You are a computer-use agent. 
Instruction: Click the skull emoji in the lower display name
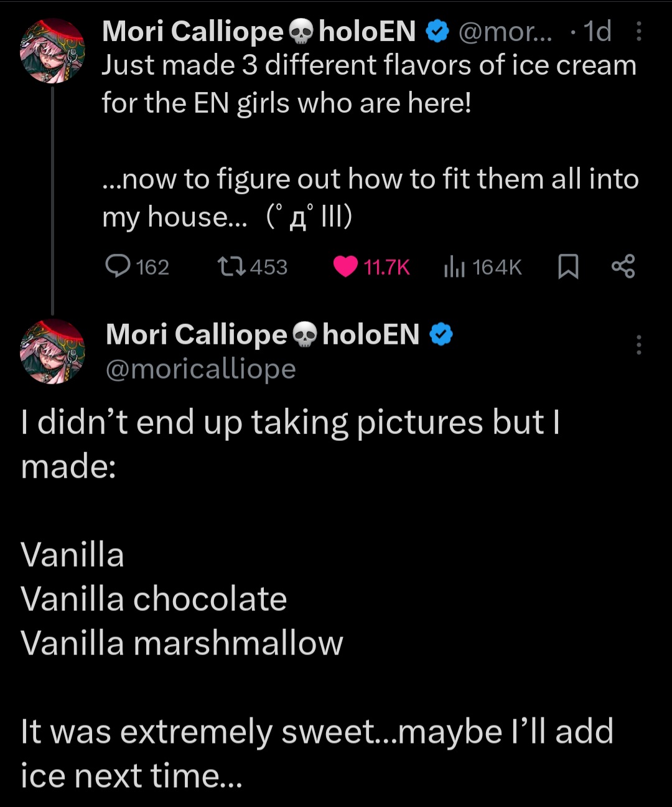click(x=304, y=335)
